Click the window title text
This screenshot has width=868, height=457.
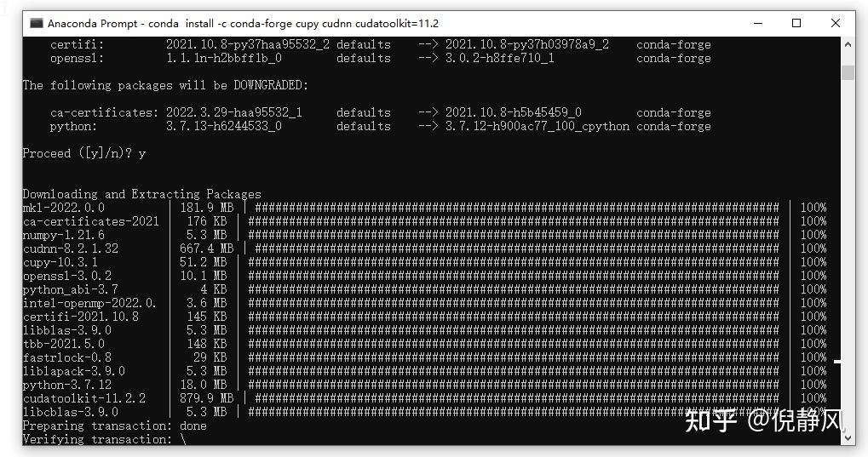click(243, 23)
